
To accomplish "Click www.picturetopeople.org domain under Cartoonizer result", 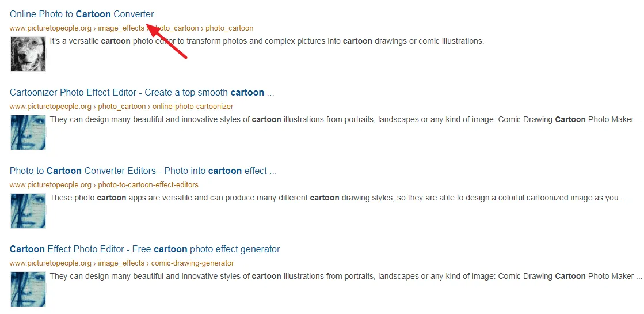I will (50, 107).
